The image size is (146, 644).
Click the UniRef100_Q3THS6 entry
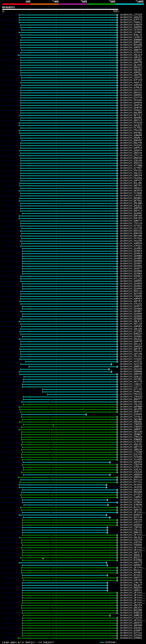point(131,635)
